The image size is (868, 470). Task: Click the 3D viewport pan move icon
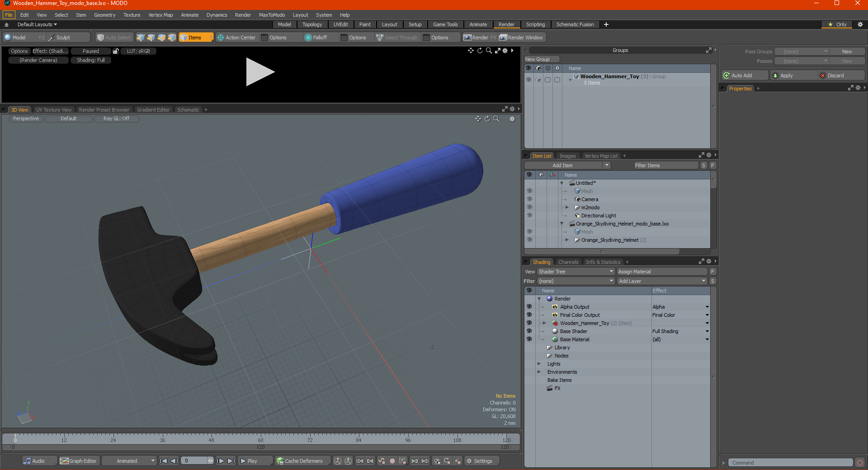pyautogui.click(x=478, y=119)
